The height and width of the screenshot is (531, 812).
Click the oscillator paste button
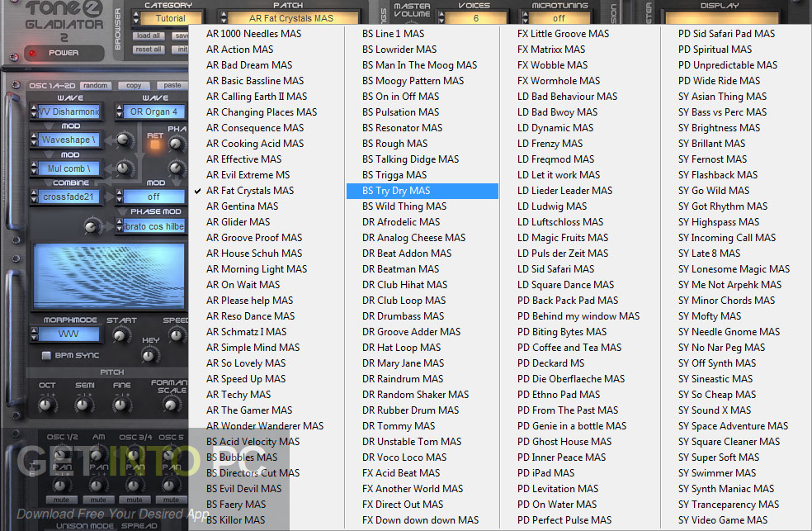point(172,86)
